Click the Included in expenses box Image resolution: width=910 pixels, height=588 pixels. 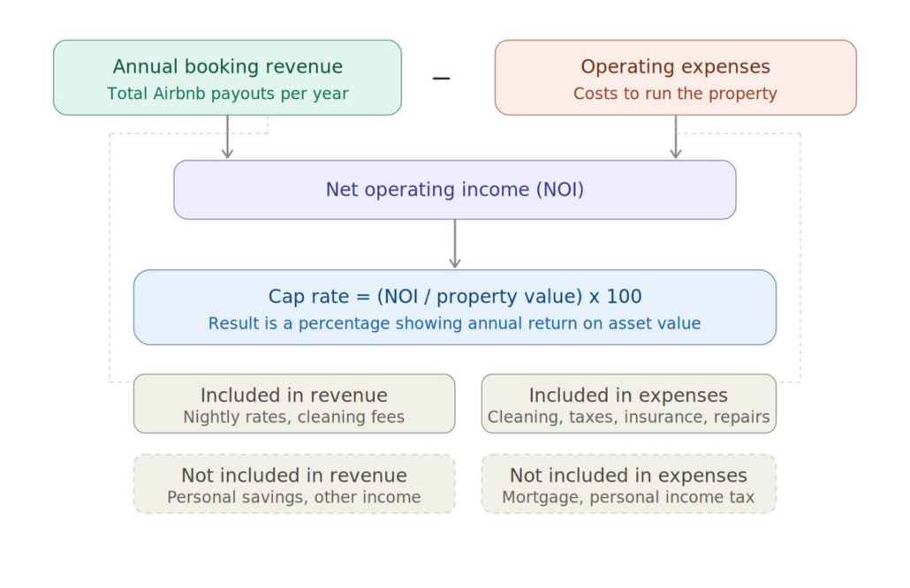pyautogui.click(x=628, y=403)
